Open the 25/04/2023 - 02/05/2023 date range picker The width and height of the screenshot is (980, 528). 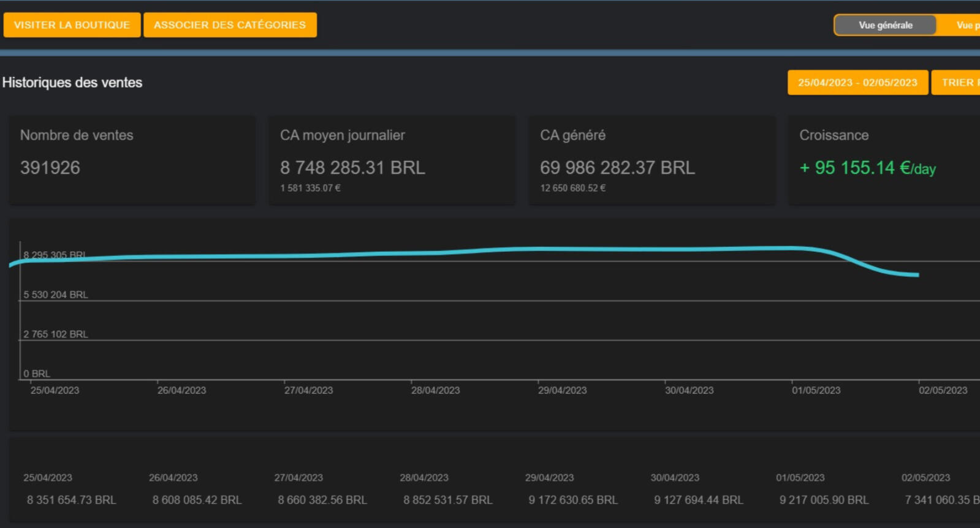click(857, 83)
